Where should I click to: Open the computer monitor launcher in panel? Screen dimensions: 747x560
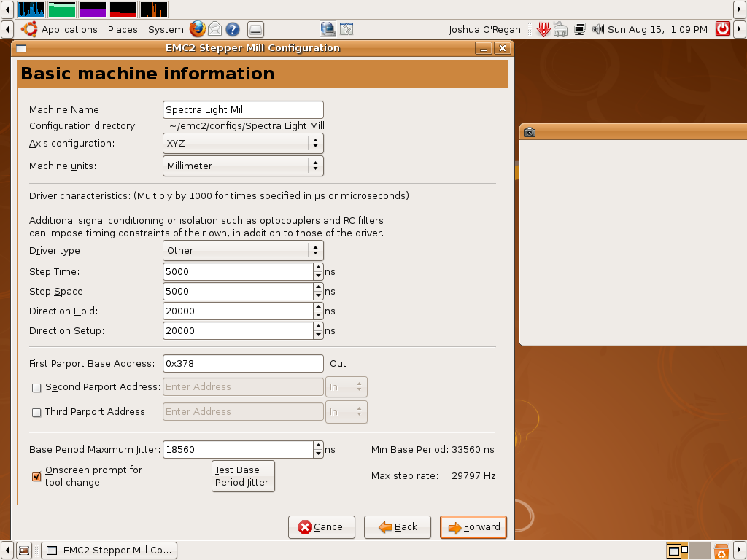pyautogui.click(x=328, y=29)
